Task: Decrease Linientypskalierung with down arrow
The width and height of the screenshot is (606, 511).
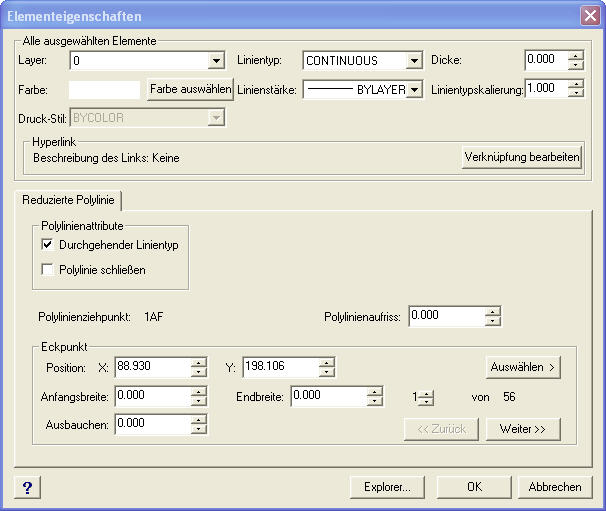Action: (x=575, y=93)
